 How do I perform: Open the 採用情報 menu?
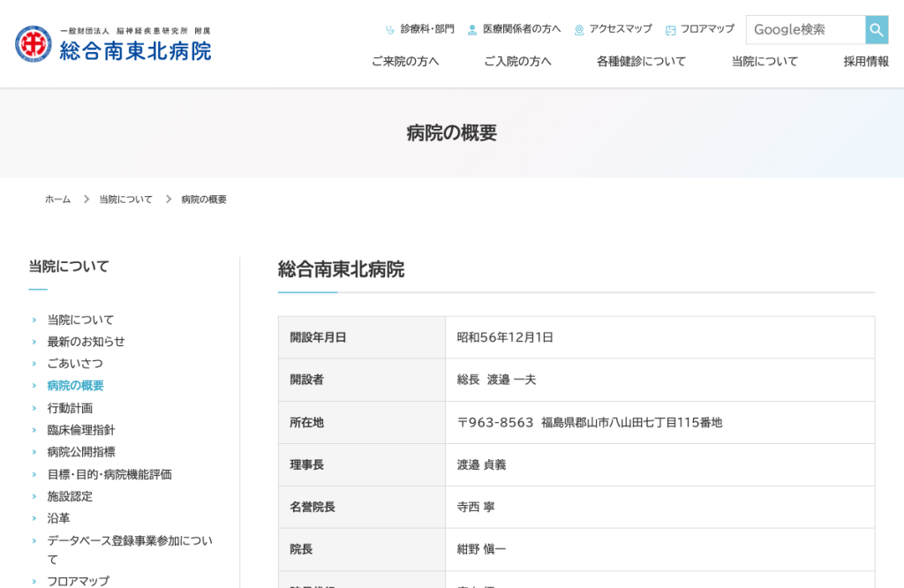[866, 61]
